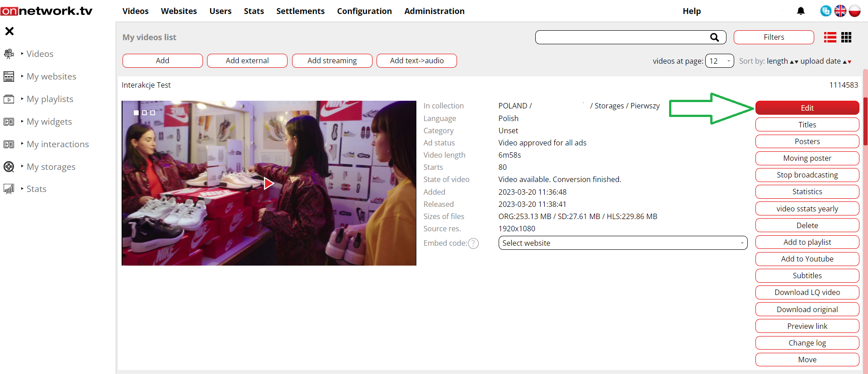Close the sidebar with X icon
The image size is (868, 374).
(9, 31)
